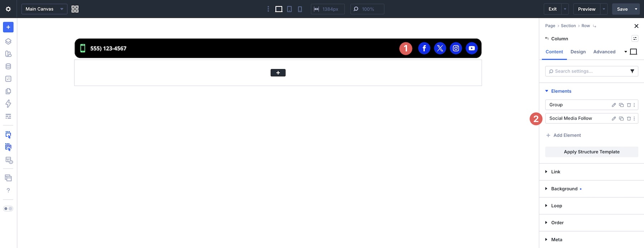Viewport: 644px width, 248px height.
Task: Duplicate the Group element
Action: (621, 105)
